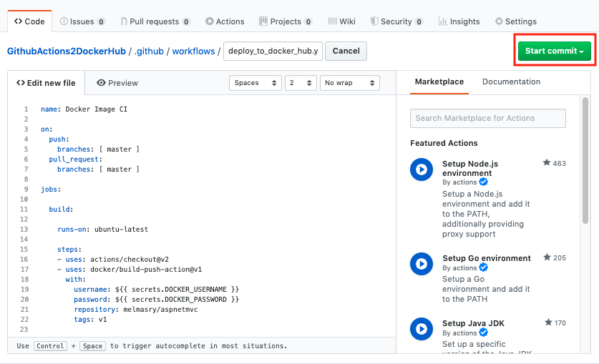Open the Projects tab
Screen dimensions: 599x364
click(286, 21)
